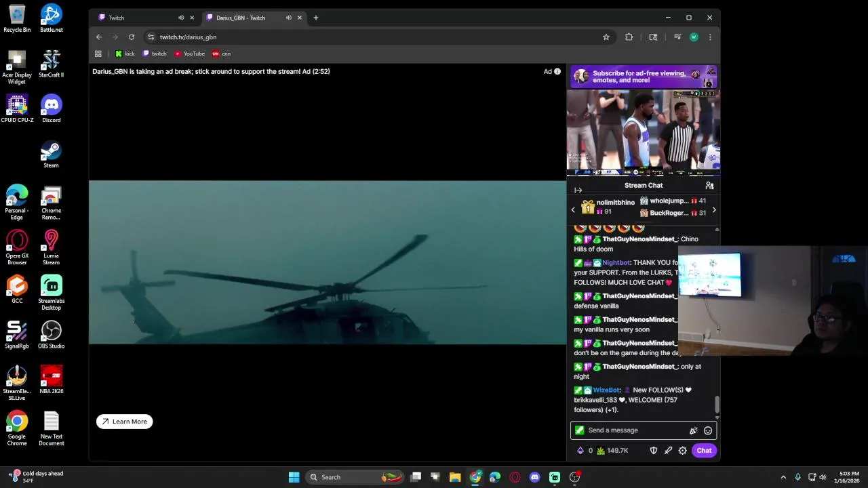Click the mini stream player thumbnail
The height and width of the screenshot is (488, 868).
point(644,132)
